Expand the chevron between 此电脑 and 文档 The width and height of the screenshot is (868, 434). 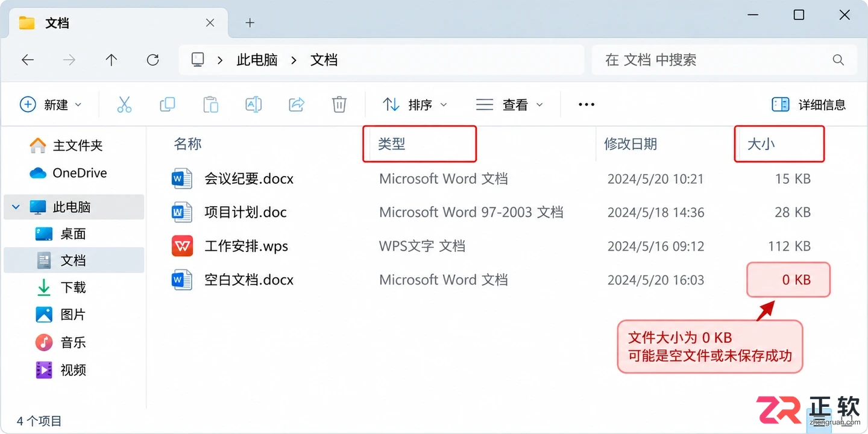[x=294, y=60]
